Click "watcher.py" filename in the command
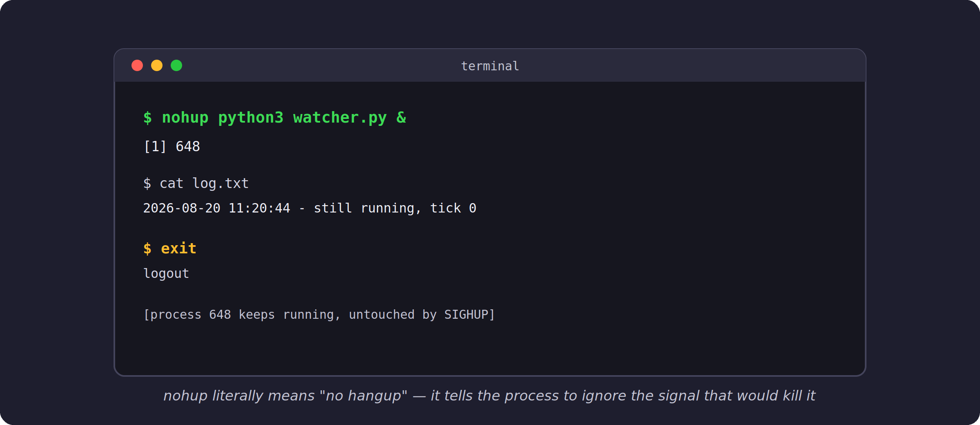This screenshot has width=980, height=425. click(340, 118)
